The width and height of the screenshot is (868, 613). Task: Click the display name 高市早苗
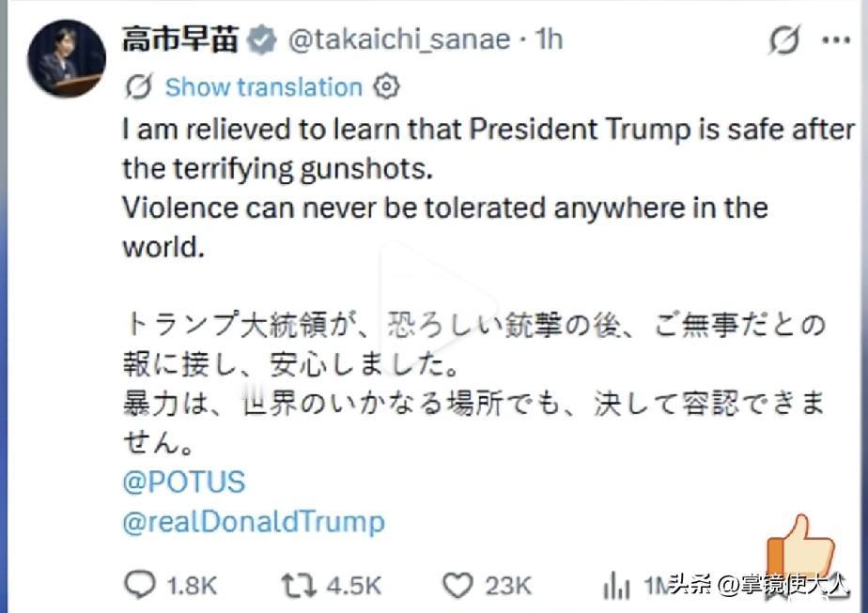[179, 39]
